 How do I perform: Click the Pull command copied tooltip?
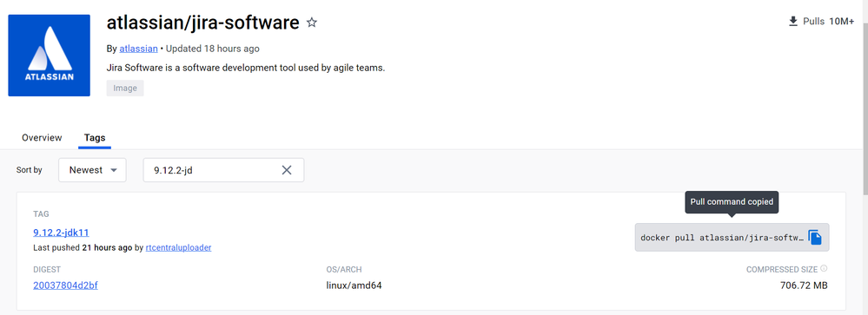pyautogui.click(x=732, y=202)
